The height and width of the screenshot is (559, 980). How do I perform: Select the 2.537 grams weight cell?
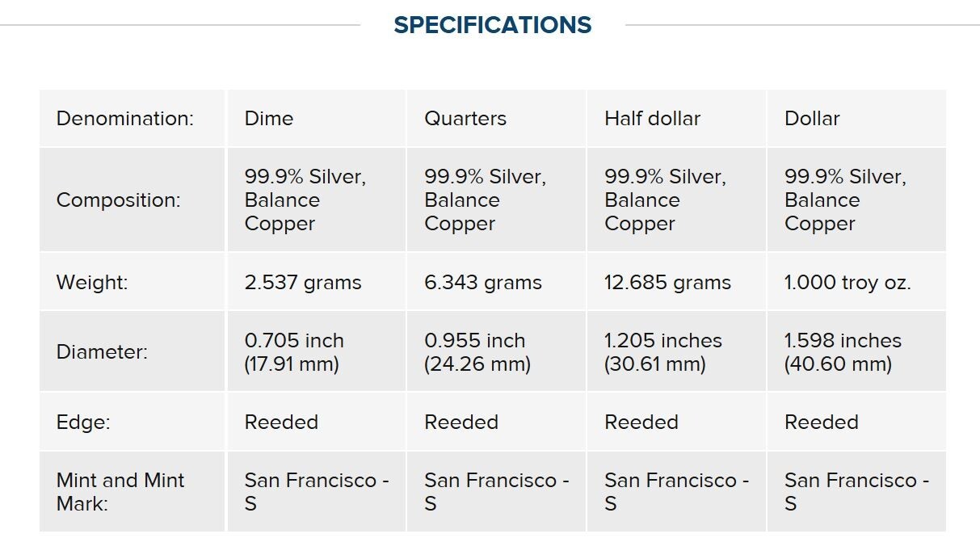pos(303,283)
